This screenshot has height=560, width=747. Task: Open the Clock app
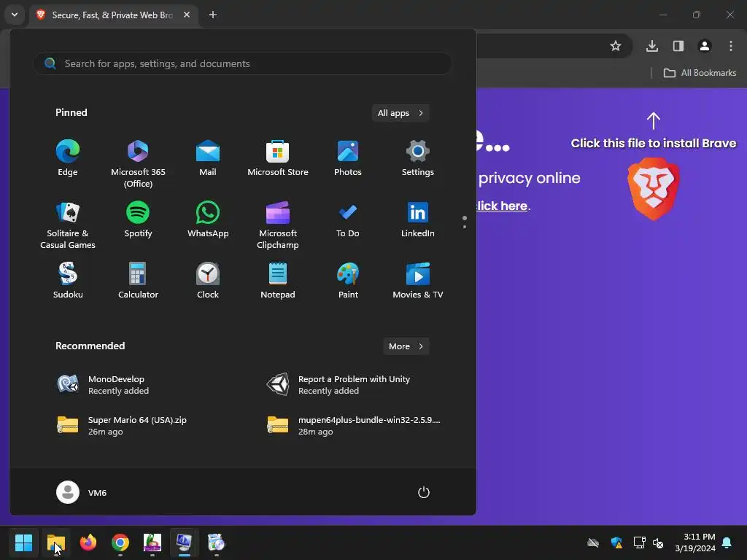click(x=208, y=281)
